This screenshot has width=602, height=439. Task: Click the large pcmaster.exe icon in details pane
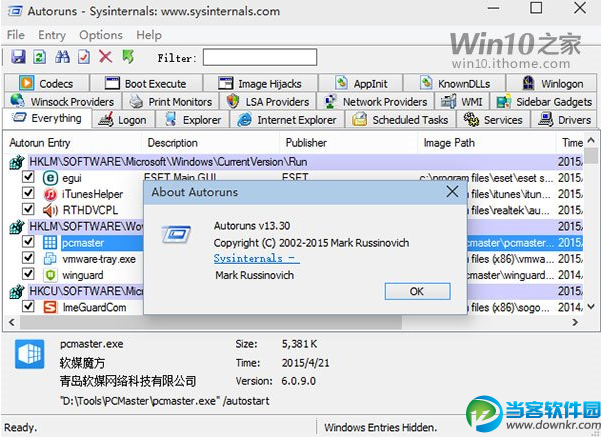pyautogui.click(x=30, y=354)
